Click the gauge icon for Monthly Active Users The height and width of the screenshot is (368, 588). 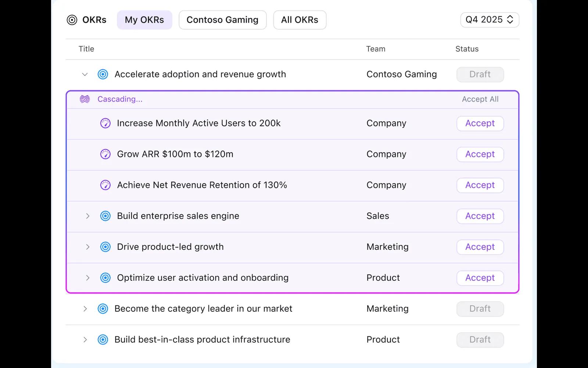tap(105, 123)
